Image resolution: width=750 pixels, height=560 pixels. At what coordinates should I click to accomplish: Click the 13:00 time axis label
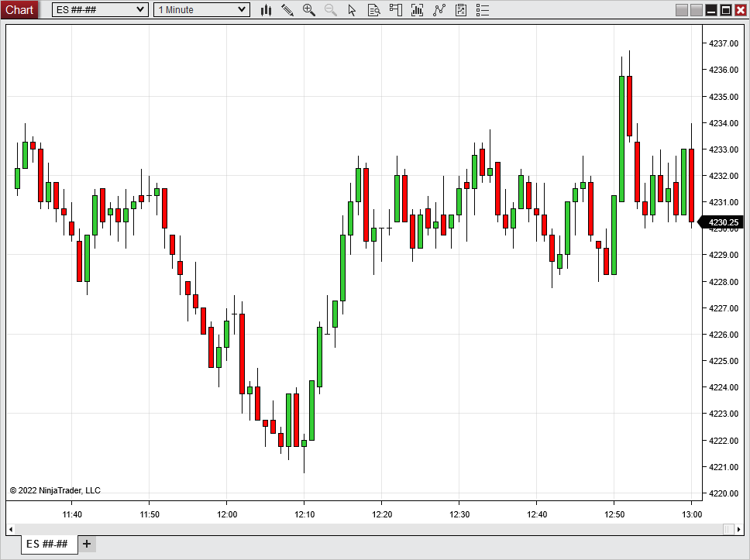[x=692, y=514]
